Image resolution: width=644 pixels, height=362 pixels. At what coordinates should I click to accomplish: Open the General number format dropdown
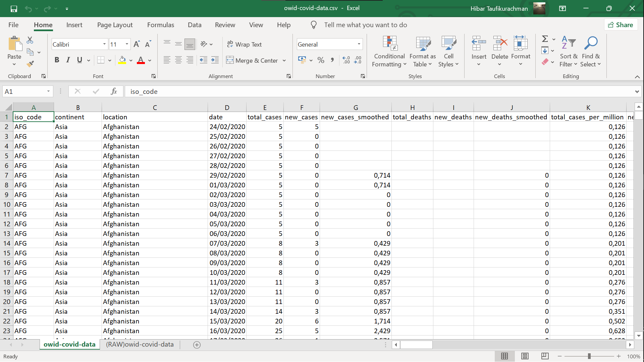point(359,44)
